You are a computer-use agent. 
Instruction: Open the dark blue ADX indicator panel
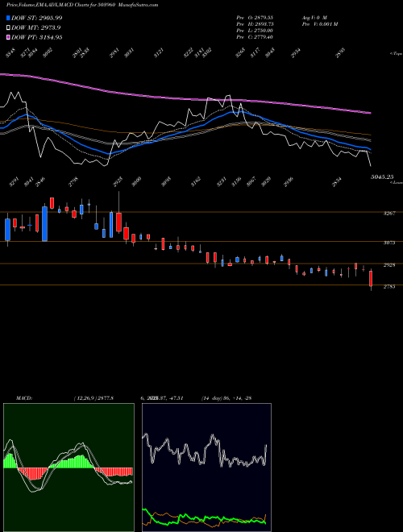coord(206,468)
